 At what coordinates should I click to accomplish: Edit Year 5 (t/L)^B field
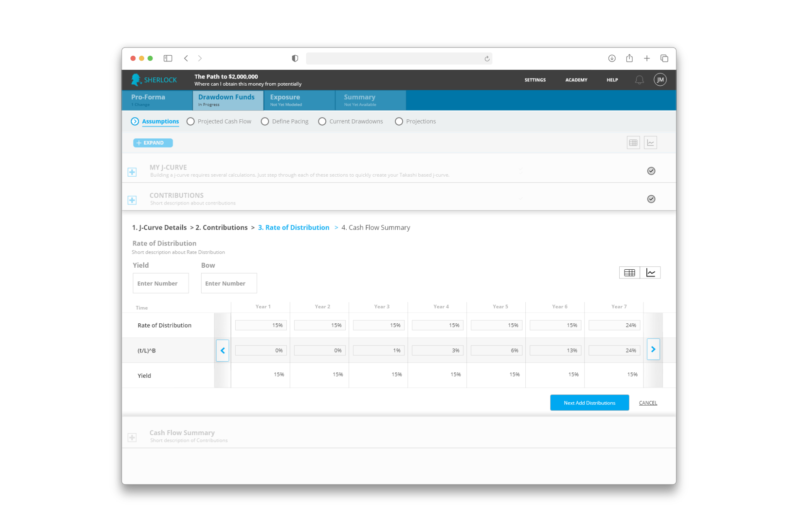pyautogui.click(x=497, y=350)
